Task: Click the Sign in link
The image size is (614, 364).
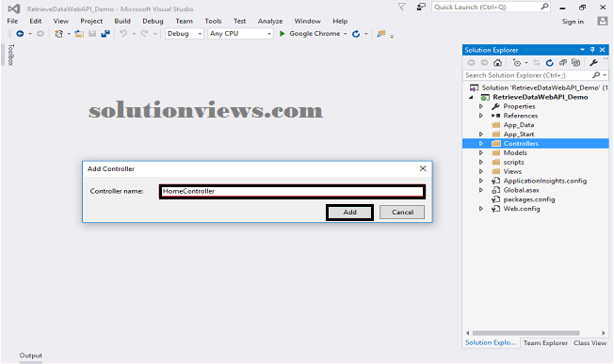Action: point(573,22)
